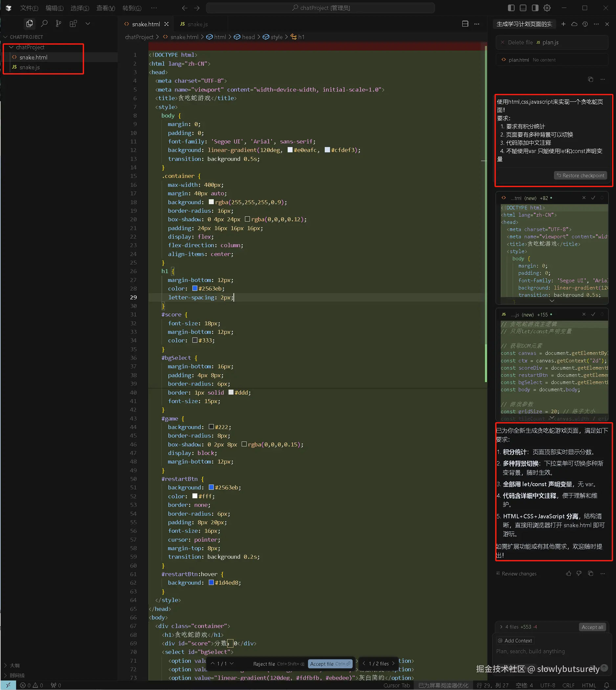Open editor more actions ellipsis
Screen dimensions: 616x690
click(x=476, y=24)
